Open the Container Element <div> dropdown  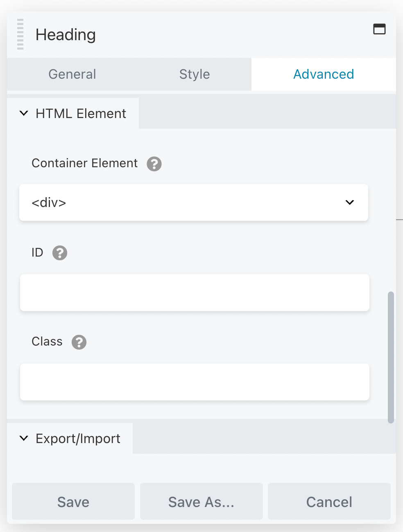(194, 202)
